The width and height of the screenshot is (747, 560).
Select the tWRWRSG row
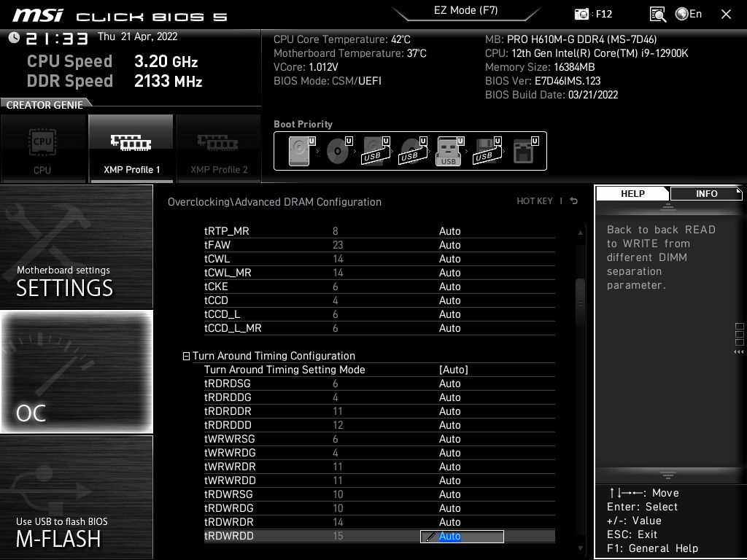coord(379,438)
